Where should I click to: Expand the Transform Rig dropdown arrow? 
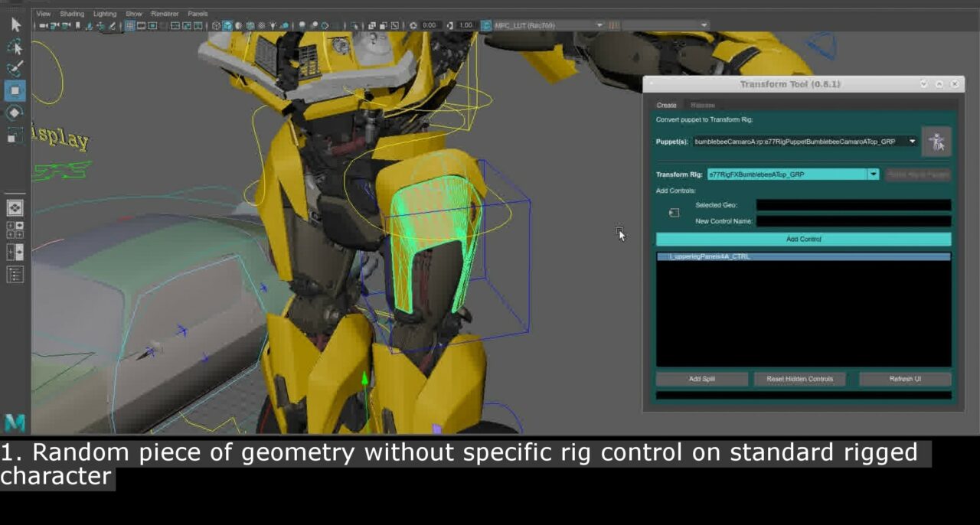click(x=873, y=174)
